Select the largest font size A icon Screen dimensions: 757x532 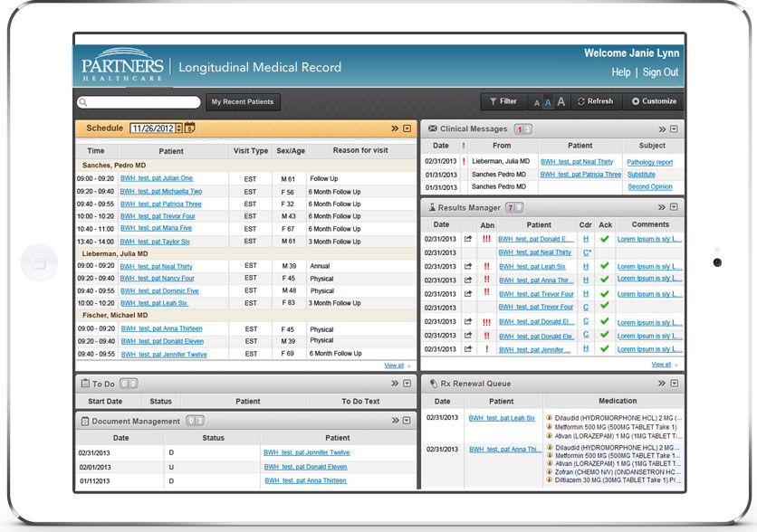tap(561, 102)
